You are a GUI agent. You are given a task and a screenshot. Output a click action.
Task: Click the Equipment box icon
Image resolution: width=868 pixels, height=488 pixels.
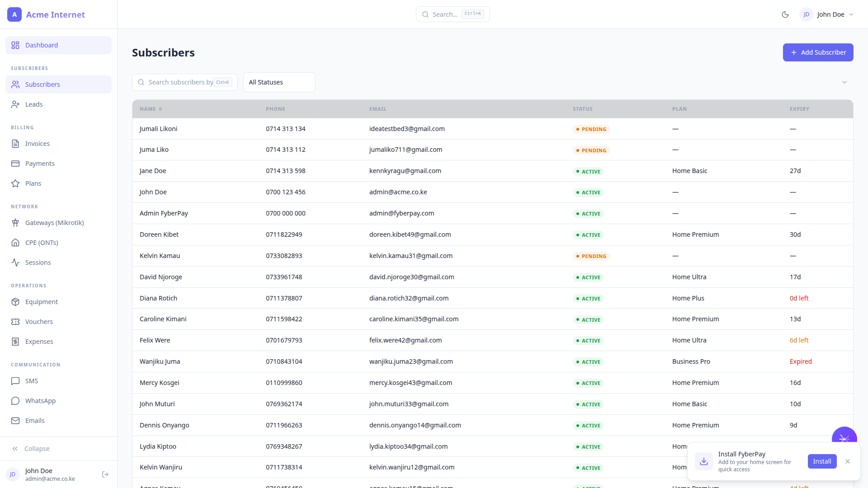pyautogui.click(x=15, y=302)
